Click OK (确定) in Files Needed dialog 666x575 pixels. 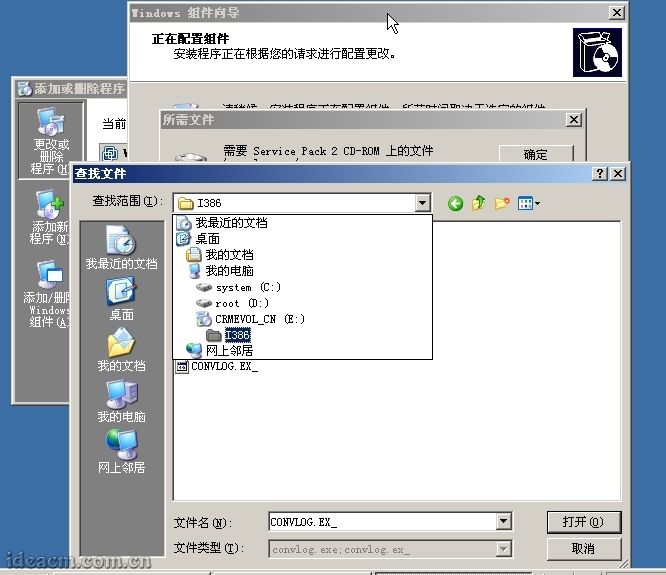pyautogui.click(x=536, y=154)
